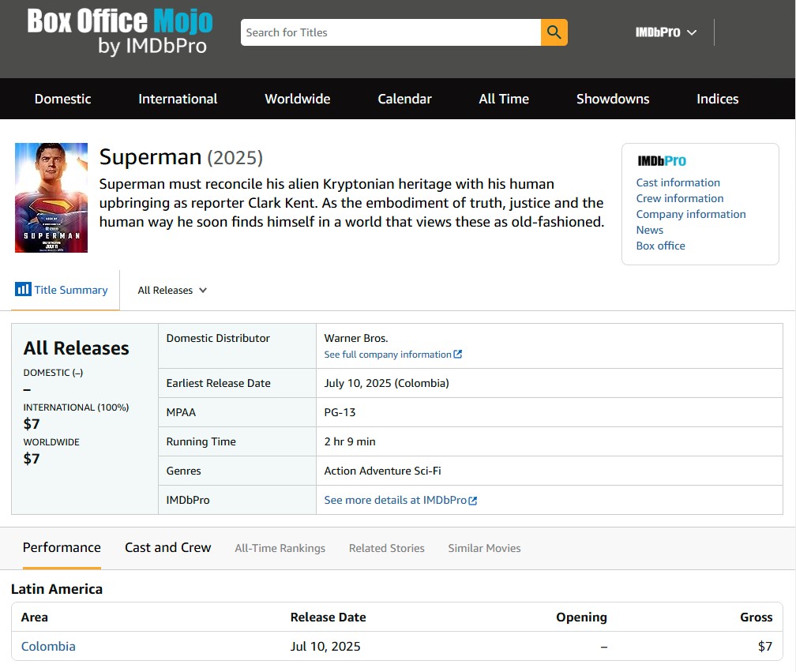The image size is (796, 672).
Task: Click the Gross column header
Action: point(756,618)
